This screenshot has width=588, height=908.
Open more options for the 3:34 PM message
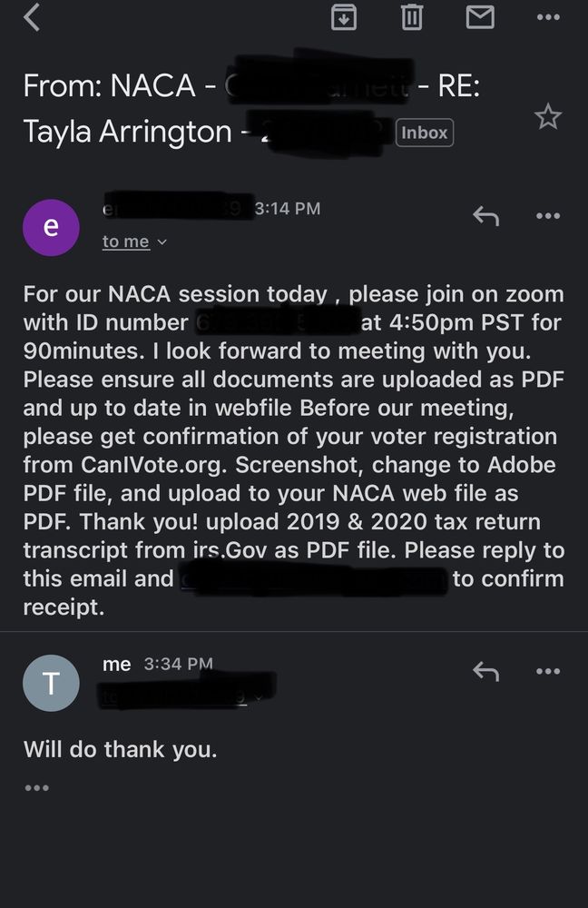tap(548, 672)
